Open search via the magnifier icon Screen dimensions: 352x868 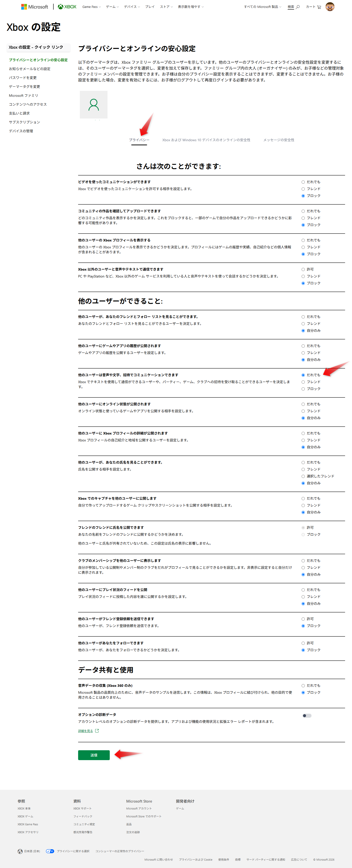click(298, 7)
